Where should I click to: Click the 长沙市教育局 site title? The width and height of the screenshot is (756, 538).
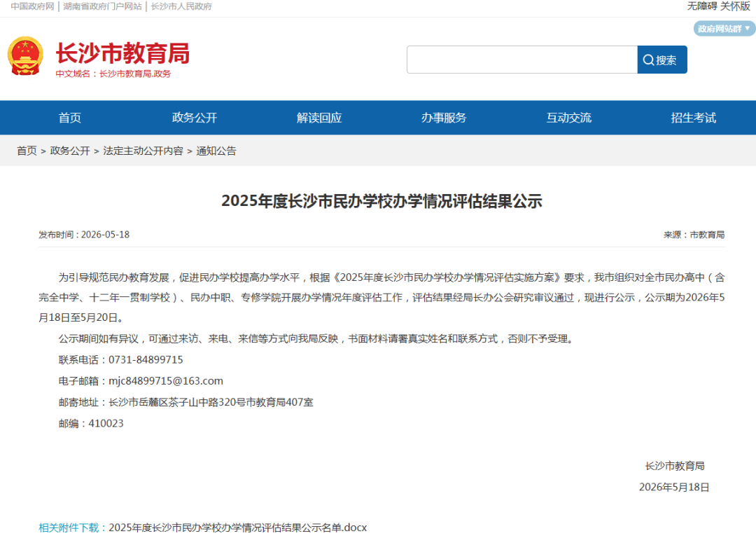(123, 53)
